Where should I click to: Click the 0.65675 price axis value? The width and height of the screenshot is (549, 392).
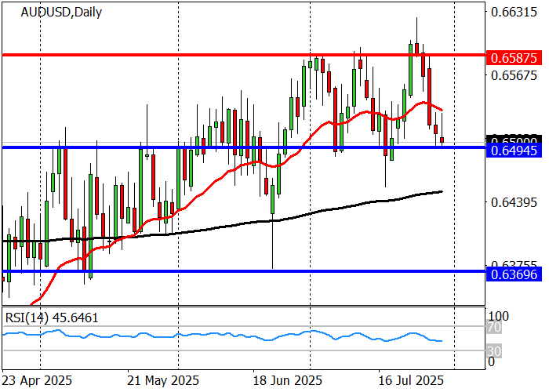514,75
